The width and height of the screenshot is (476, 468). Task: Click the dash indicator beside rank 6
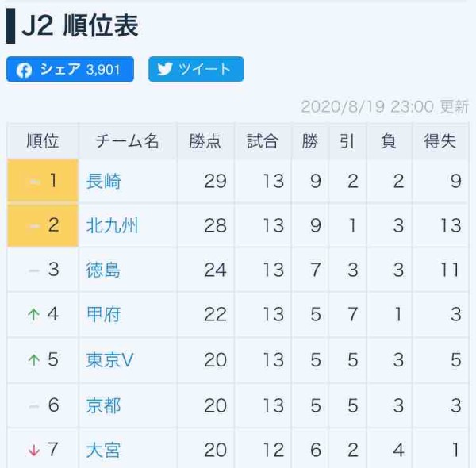34,406
